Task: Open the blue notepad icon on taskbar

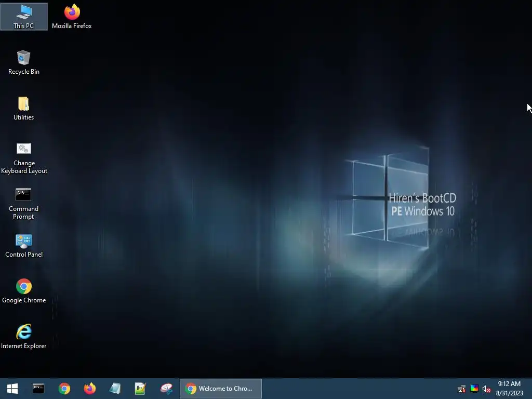Action: (115, 389)
